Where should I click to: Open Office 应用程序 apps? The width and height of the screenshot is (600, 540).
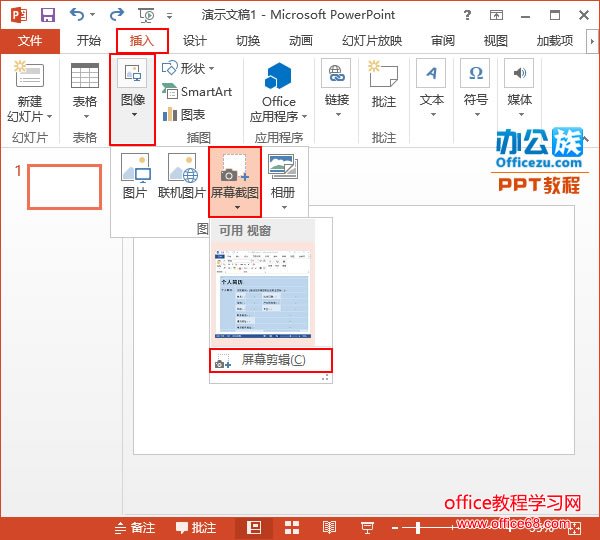tap(278, 92)
